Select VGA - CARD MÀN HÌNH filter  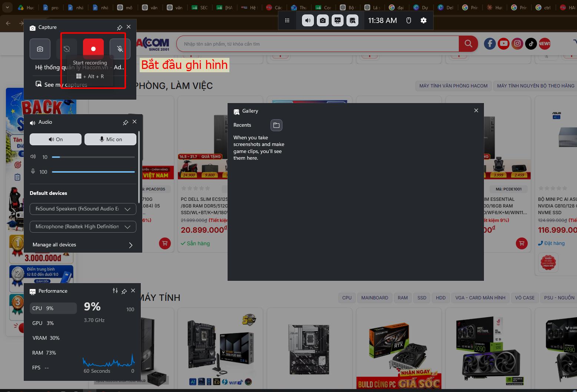tap(480, 298)
